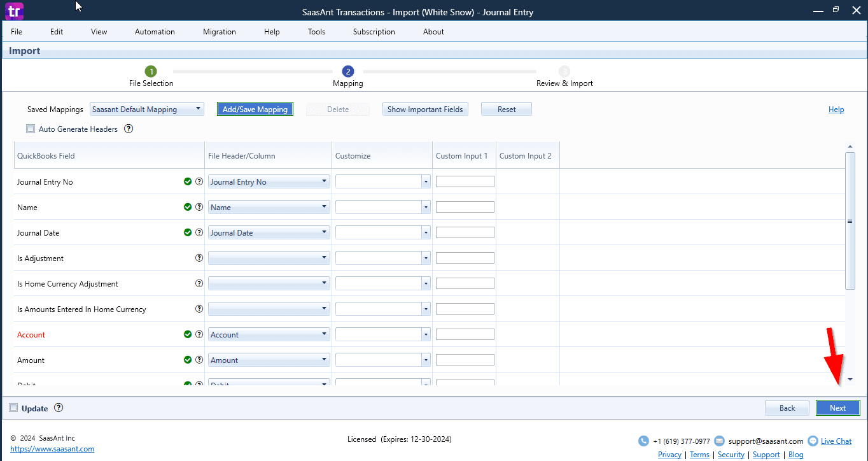Image resolution: width=868 pixels, height=461 pixels.
Task: Open the Blog link
Action: click(796, 455)
